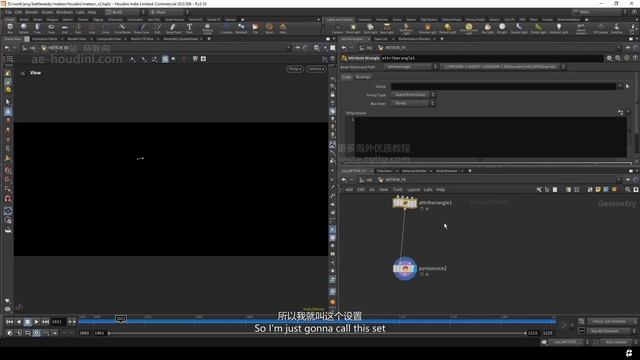Open the Pyro FX shelf tab
The width and height of the screenshot is (640, 360).
tap(509, 20)
